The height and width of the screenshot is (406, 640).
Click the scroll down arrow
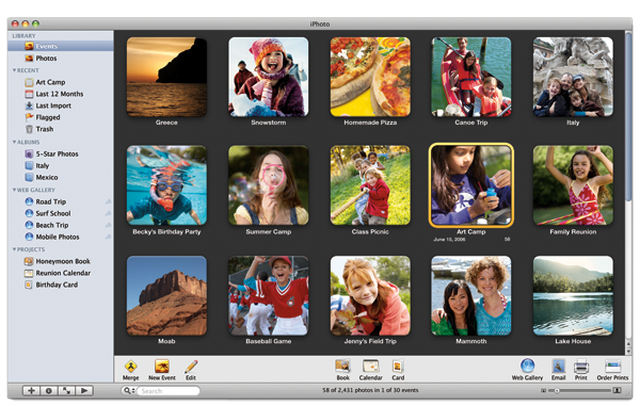pos(629,351)
